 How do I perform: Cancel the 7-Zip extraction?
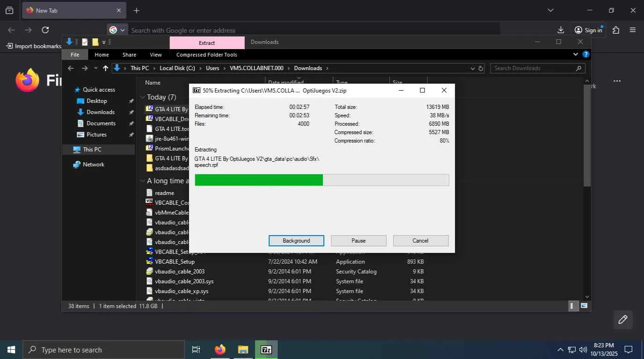[x=420, y=241]
